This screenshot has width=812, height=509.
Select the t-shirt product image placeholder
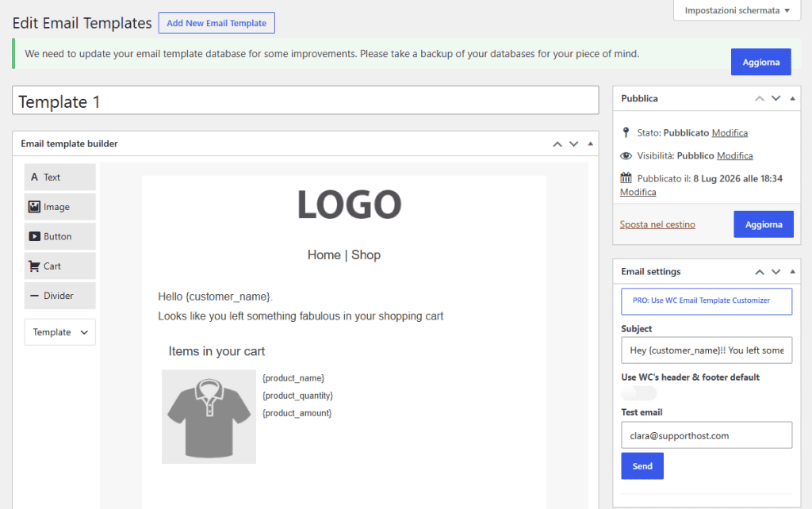[209, 416]
